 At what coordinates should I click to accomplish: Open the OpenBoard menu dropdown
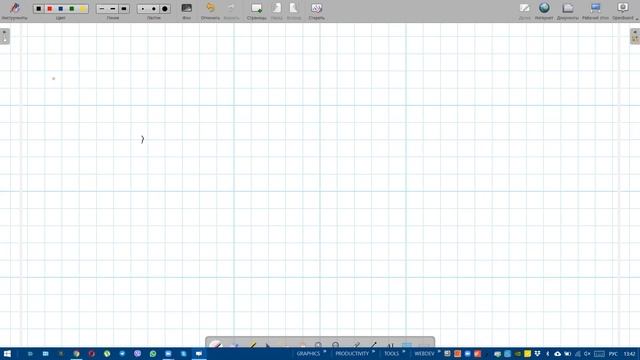click(623, 10)
